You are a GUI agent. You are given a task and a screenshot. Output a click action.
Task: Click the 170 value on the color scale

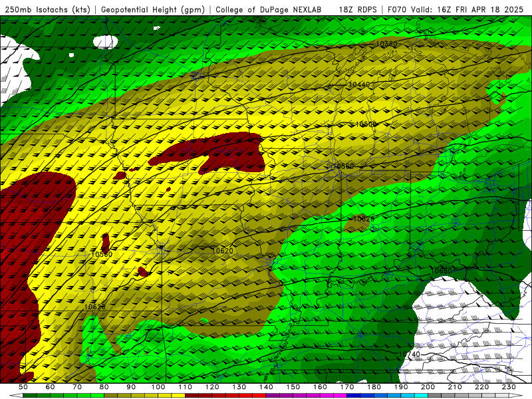click(x=347, y=387)
